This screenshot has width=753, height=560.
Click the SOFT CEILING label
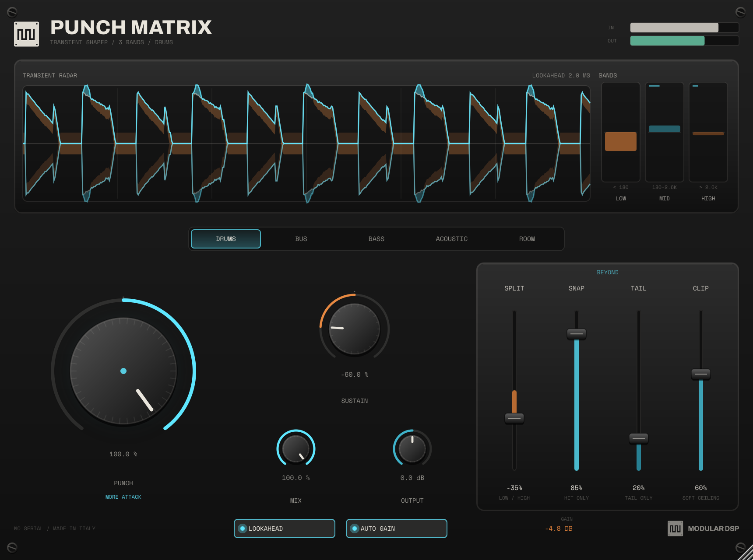pyautogui.click(x=701, y=498)
